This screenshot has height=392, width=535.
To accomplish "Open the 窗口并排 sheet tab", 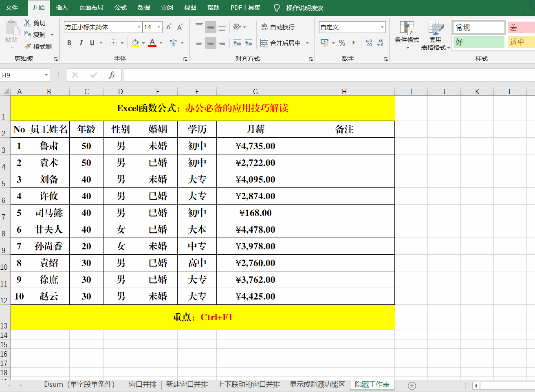I will [143, 385].
